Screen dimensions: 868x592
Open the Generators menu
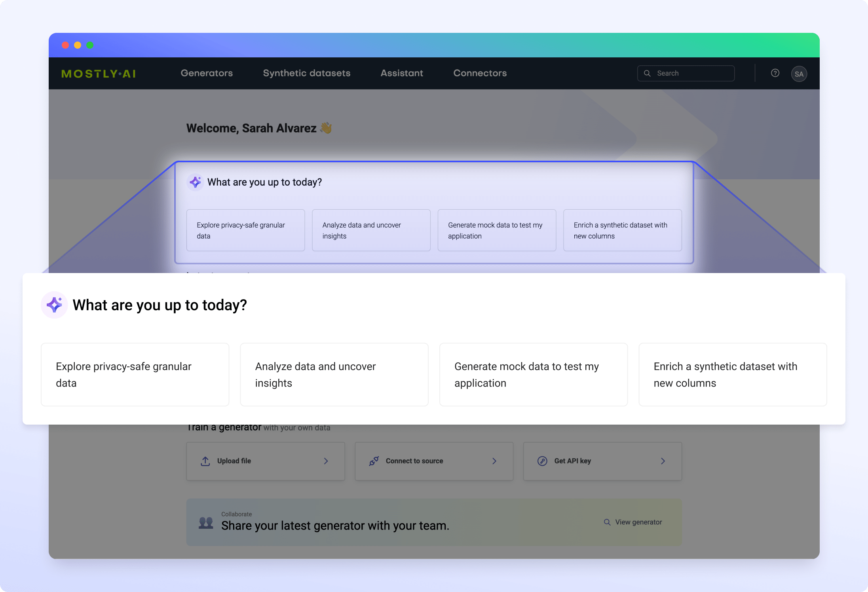(207, 73)
